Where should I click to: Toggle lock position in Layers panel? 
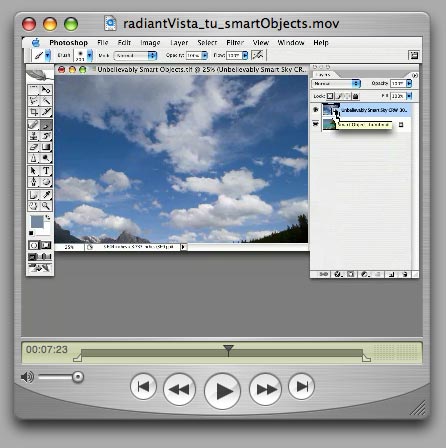pyautogui.click(x=347, y=96)
